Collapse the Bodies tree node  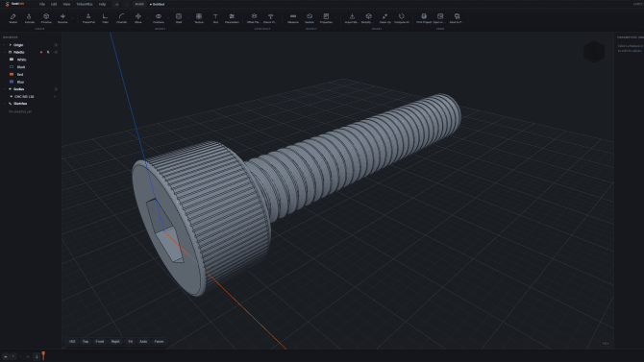click(x=5, y=89)
